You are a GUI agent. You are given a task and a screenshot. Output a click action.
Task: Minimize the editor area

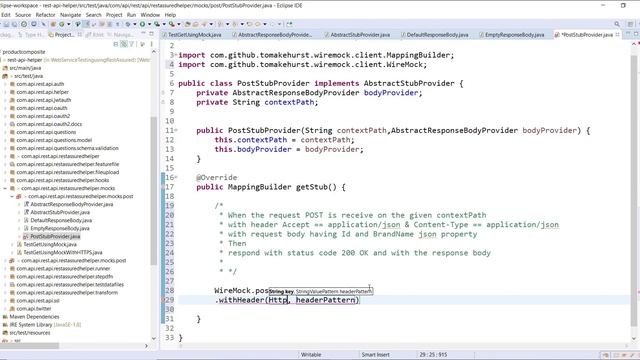pos(628,34)
